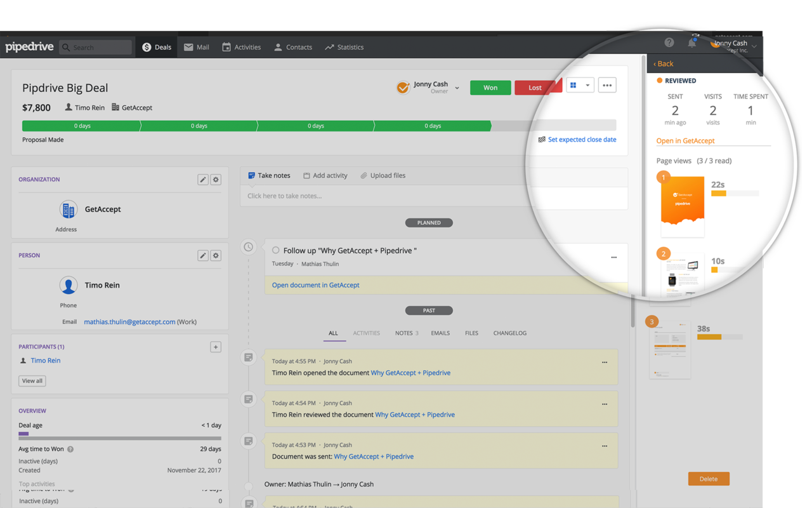
Task: Open options for 'reviewed the document' note
Action: (x=605, y=404)
